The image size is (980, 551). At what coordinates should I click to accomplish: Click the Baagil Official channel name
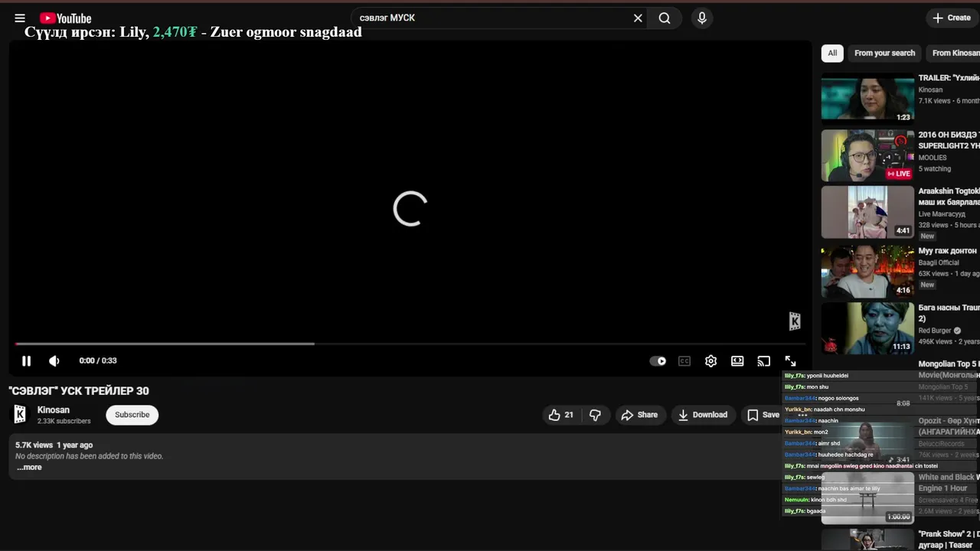[x=939, y=262]
